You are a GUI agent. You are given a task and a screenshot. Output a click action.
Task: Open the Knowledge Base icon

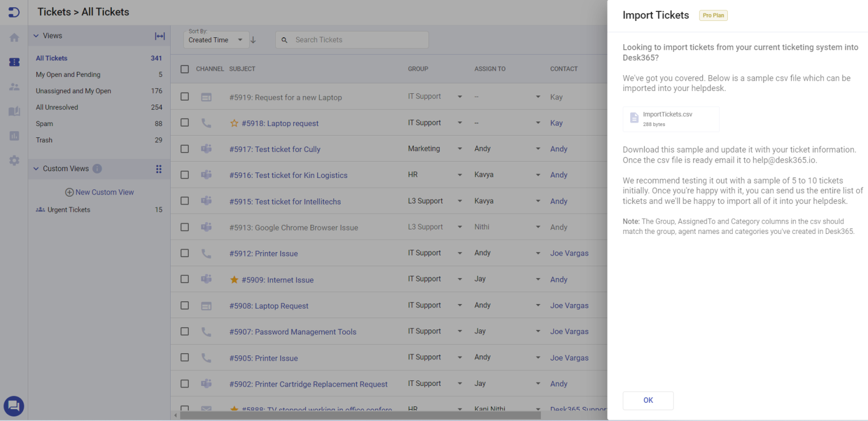tap(14, 111)
